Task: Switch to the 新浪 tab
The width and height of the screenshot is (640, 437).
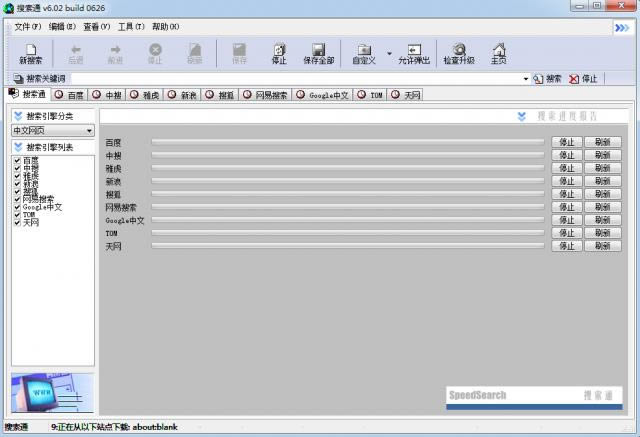Action: tap(182, 95)
